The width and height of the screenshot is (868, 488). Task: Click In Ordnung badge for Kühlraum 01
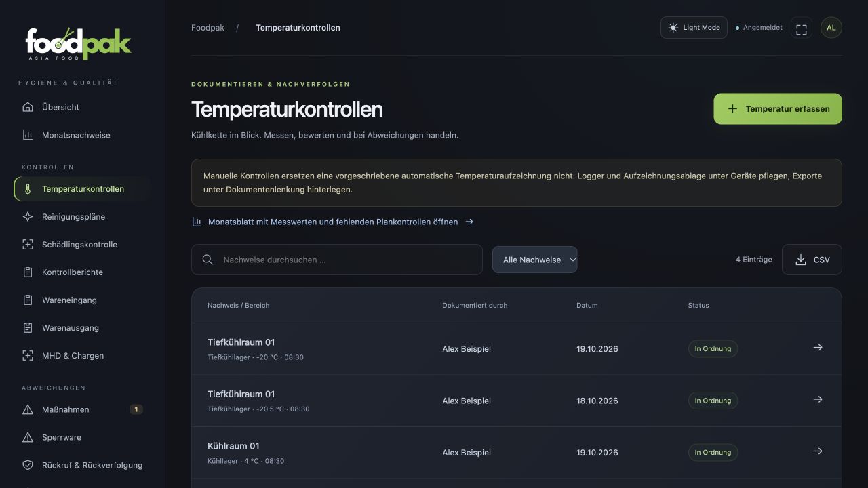pyautogui.click(x=713, y=452)
